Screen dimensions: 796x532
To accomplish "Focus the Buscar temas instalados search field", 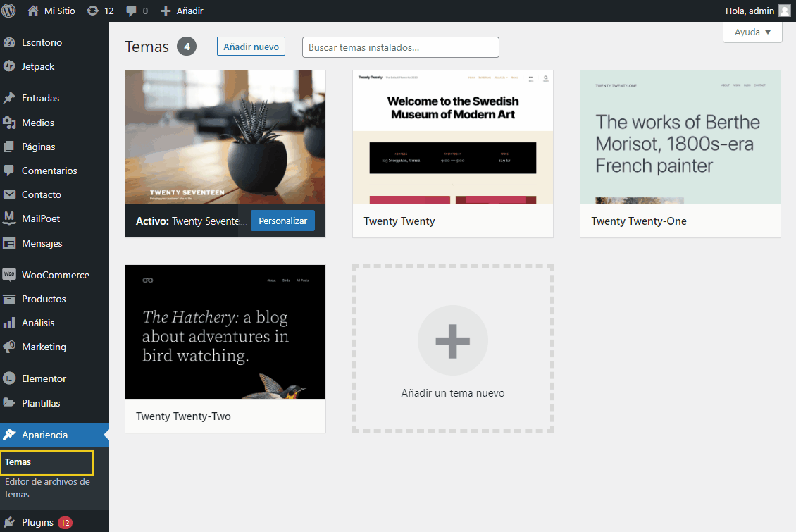I will coord(401,47).
